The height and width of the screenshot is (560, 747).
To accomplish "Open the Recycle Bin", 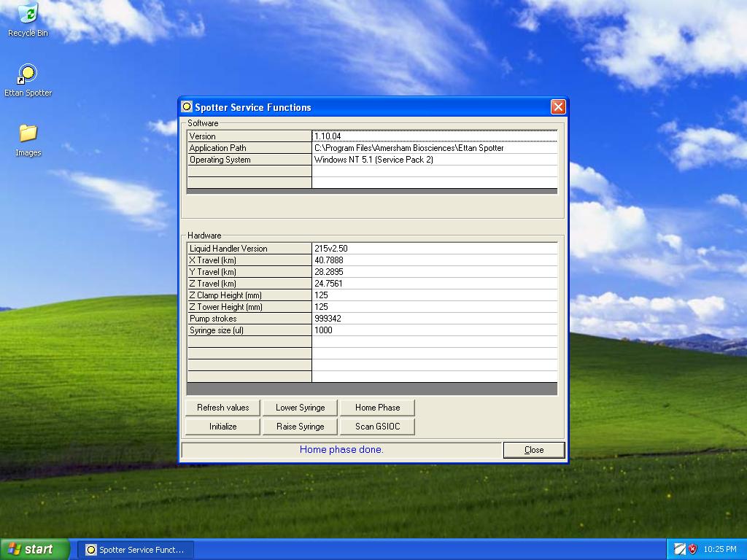I will click(27, 15).
